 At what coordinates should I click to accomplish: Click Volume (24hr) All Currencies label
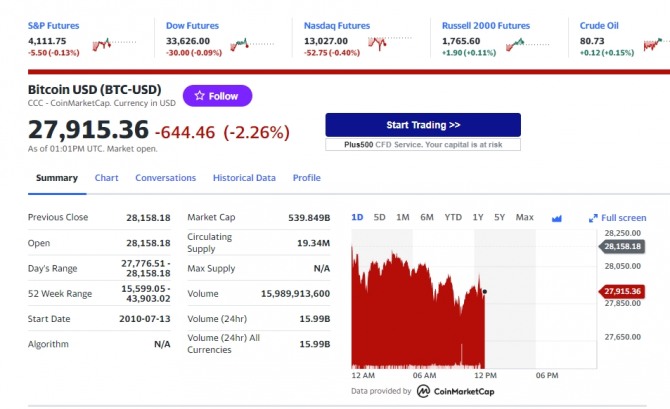tap(223, 344)
